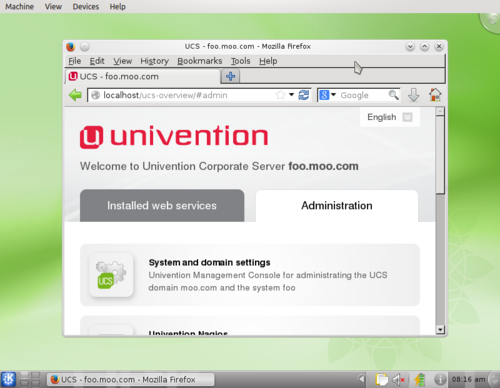Image resolution: width=500 pixels, height=388 pixels.
Task: Open the Firefox Help menu
Action: pyautogui.click(x=268, y=61)
